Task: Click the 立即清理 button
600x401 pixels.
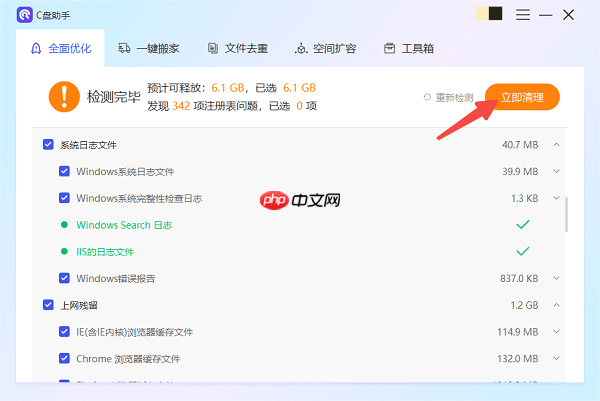Action: pos(522,97)
